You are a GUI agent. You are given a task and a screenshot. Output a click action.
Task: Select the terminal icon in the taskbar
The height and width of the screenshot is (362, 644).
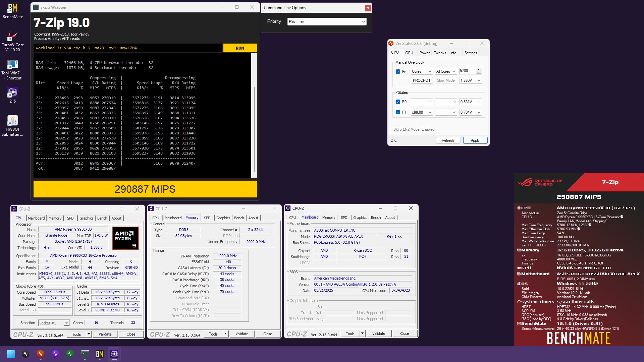[85, 354]
